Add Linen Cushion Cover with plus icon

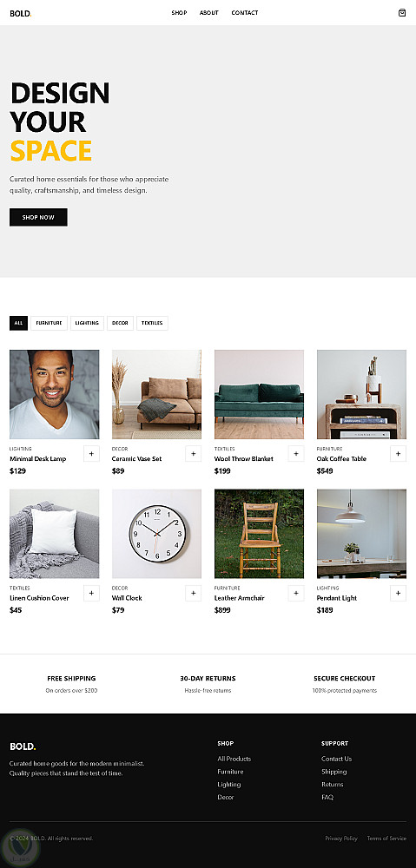pos(91,594)
